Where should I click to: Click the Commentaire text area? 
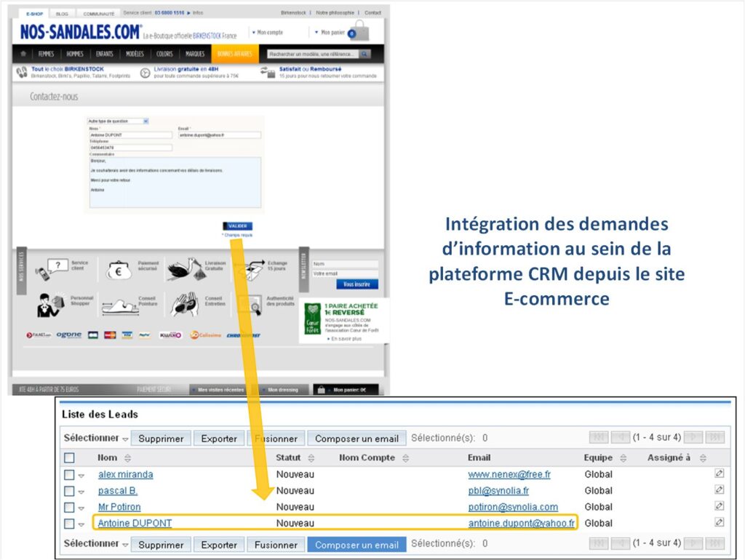175,183
